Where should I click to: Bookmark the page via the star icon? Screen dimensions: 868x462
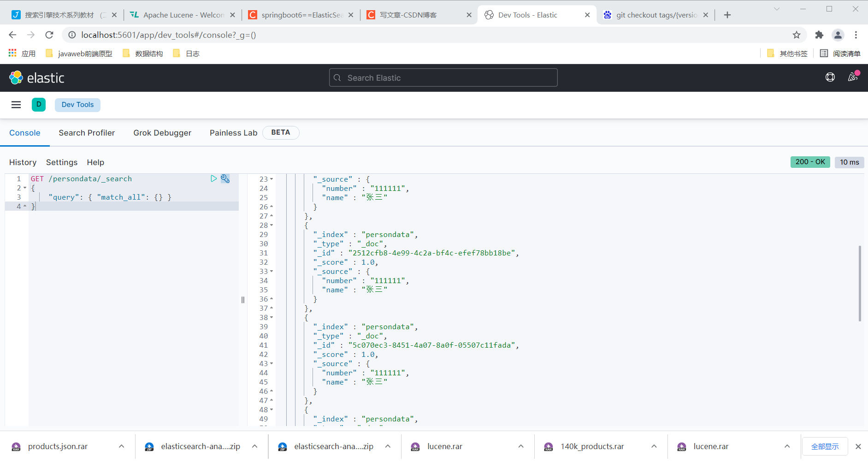point(796,35)
